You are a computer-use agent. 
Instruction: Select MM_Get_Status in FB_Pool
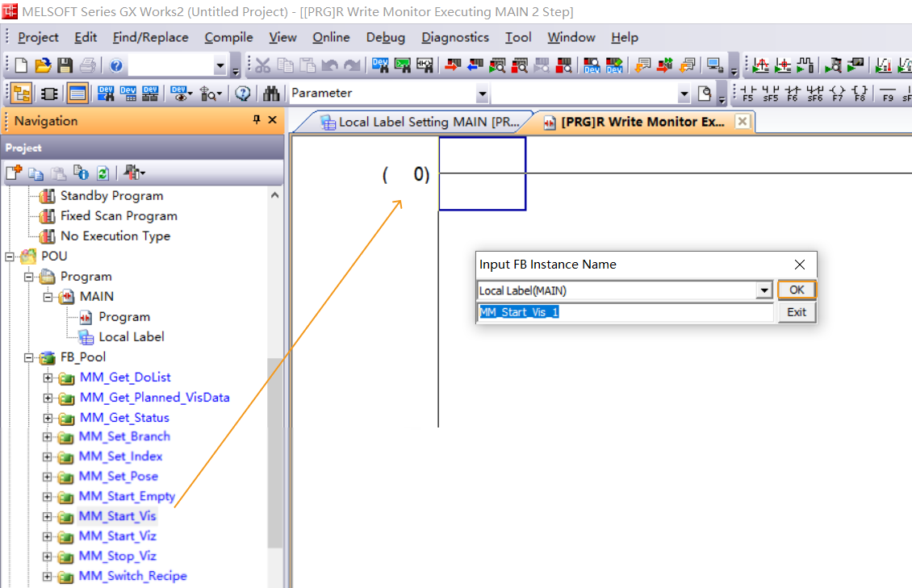pos(124,418)
